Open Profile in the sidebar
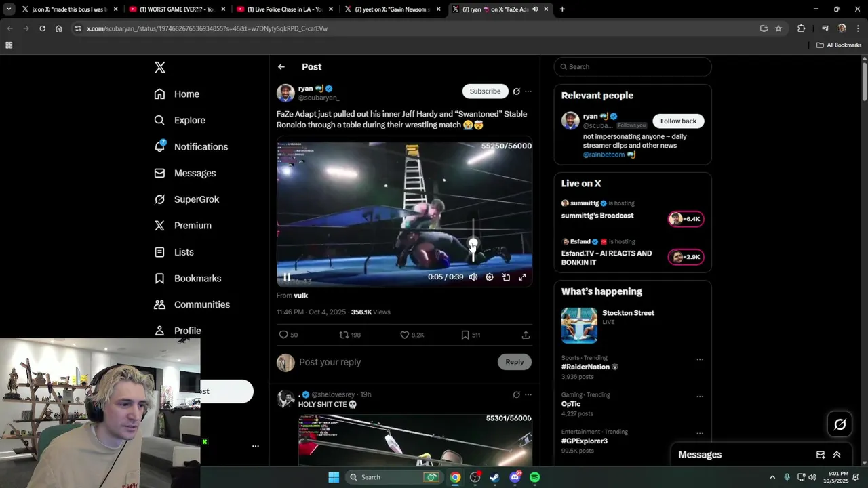868x488 pixels. (178, 331)
